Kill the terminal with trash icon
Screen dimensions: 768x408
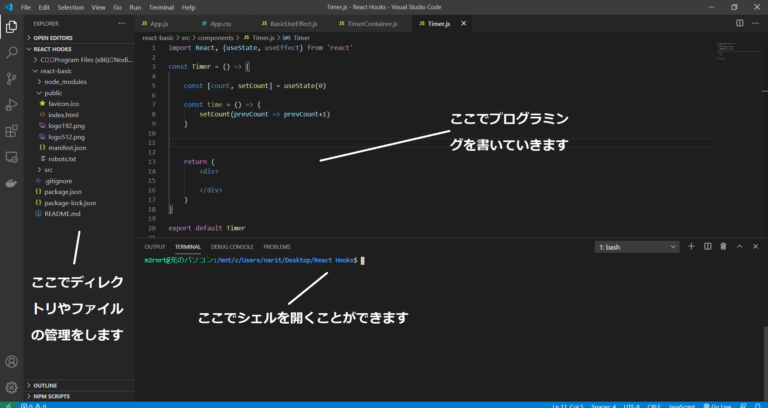tap(723, 246)
